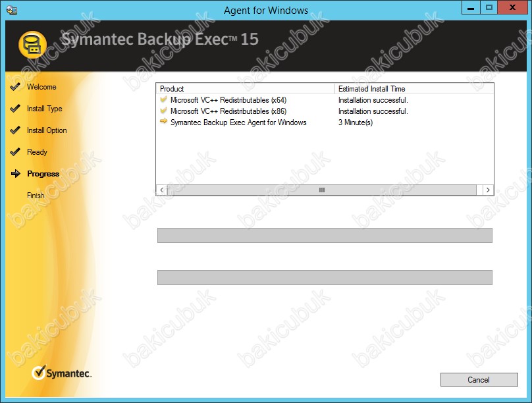Click the arrow beside the Progress step
The width and height of the screenshot is (532, 403).
16,174
